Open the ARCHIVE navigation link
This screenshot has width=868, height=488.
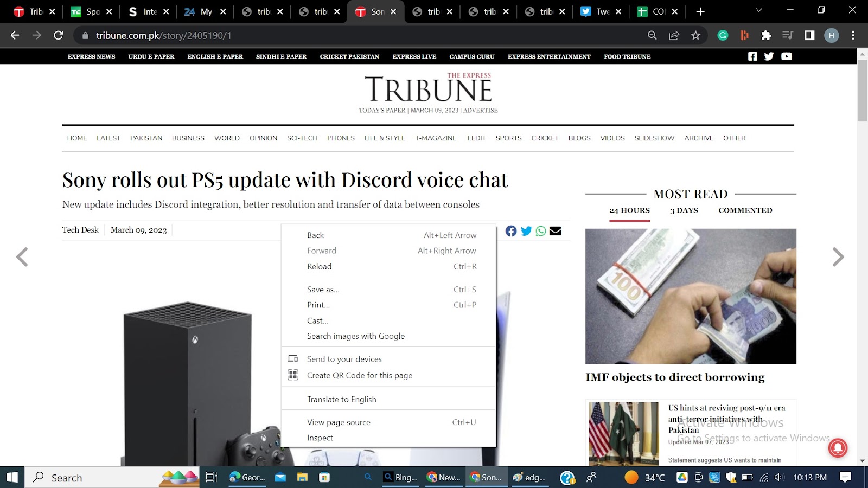point(699,138)
